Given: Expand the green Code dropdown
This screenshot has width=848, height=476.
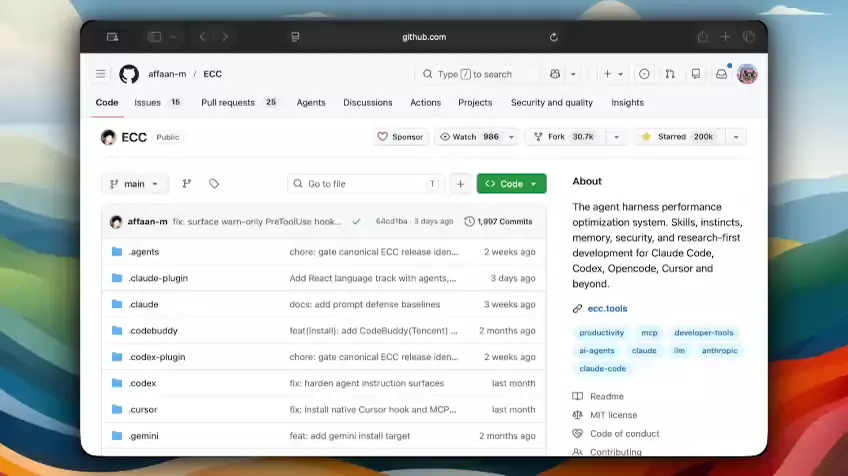Looking at the screenshot, I should 512,184.
